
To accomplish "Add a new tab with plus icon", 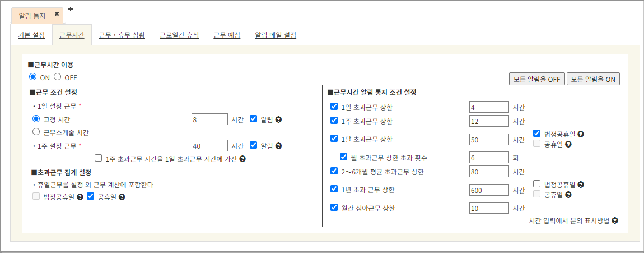I will [71, 9].
